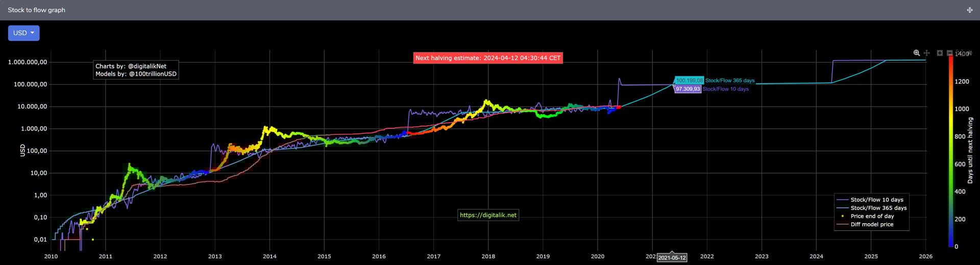
Task: Click the 2021-05-12 date marker on x-axis
Action: (x=672, y=258)
